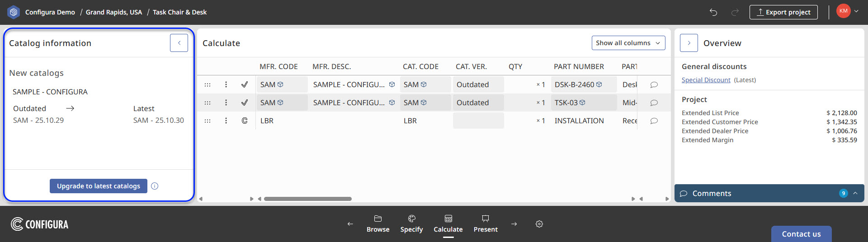Click the SAMPLE - CONFIGURA catalog name
Viewport: 868px width, 242px height.
coord(50,92)
